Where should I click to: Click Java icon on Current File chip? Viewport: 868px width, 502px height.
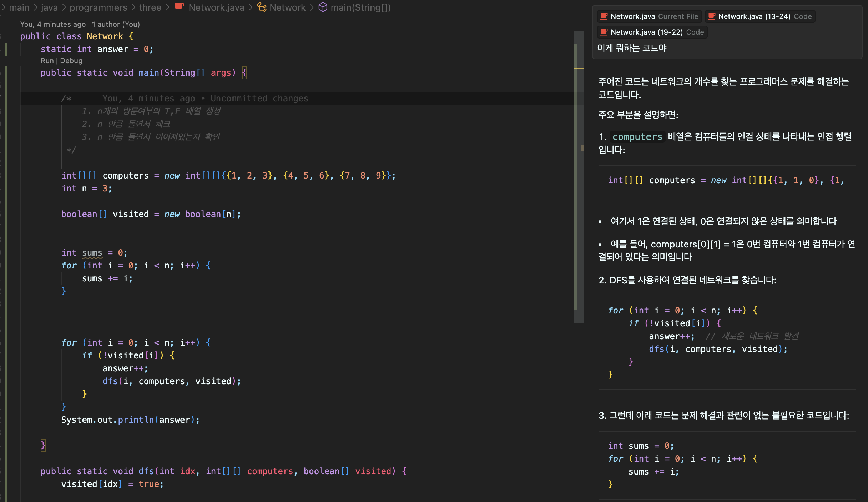604,16
